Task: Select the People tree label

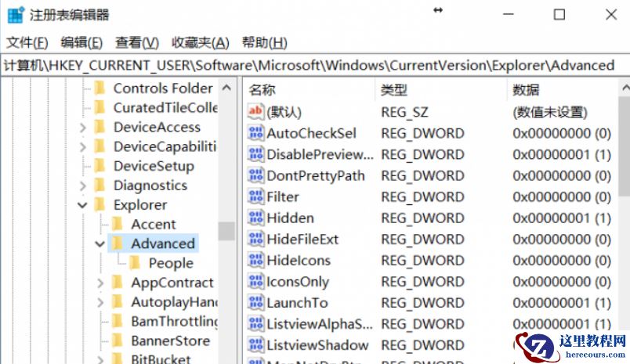Action: pyautogui.click(x=171, y=263)
